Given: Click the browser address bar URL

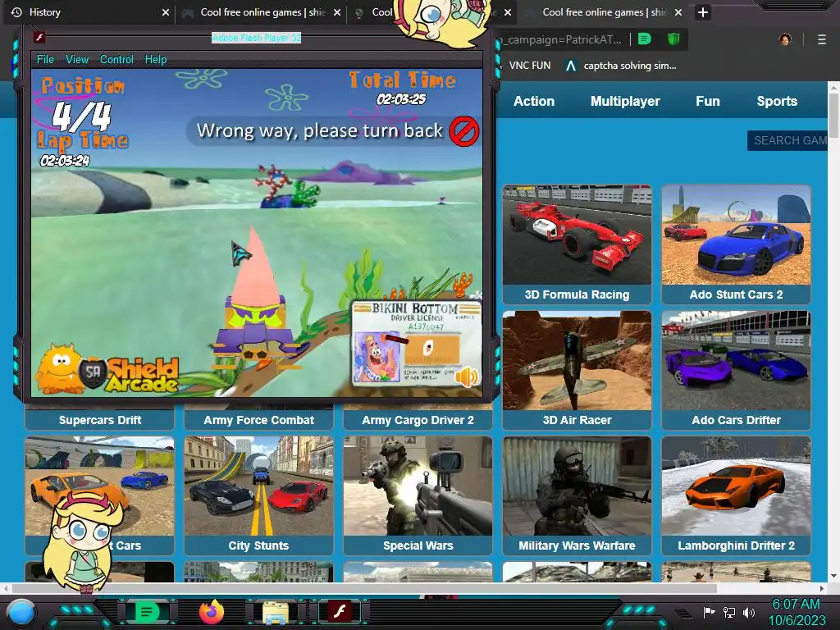Looking at the screenshot, I should [561, 39].
